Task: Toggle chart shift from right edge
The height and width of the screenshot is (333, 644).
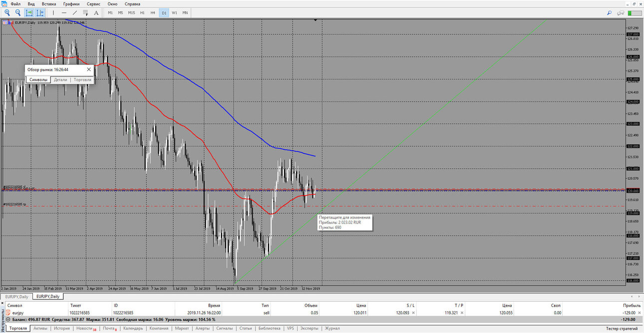Action: pos(40,12)
